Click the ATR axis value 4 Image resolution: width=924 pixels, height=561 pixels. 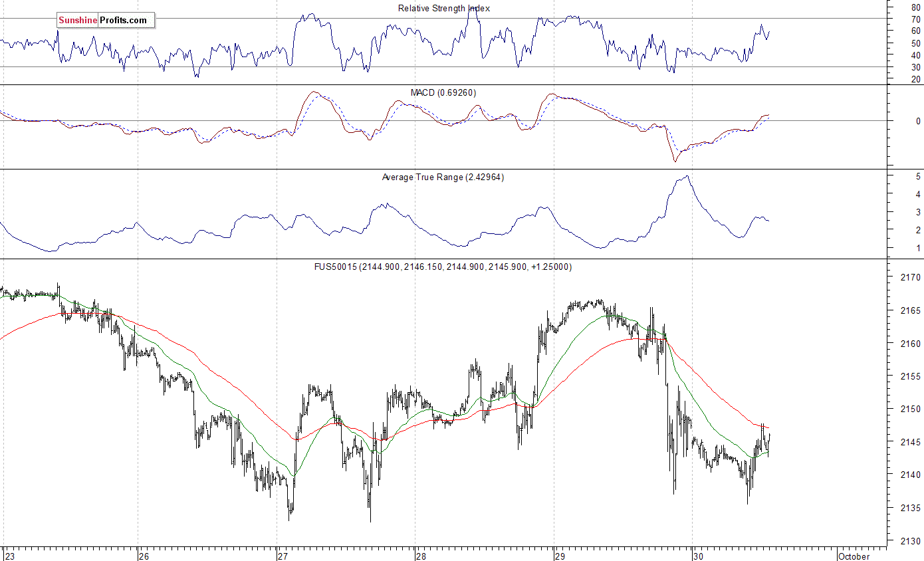click(918, 194)
